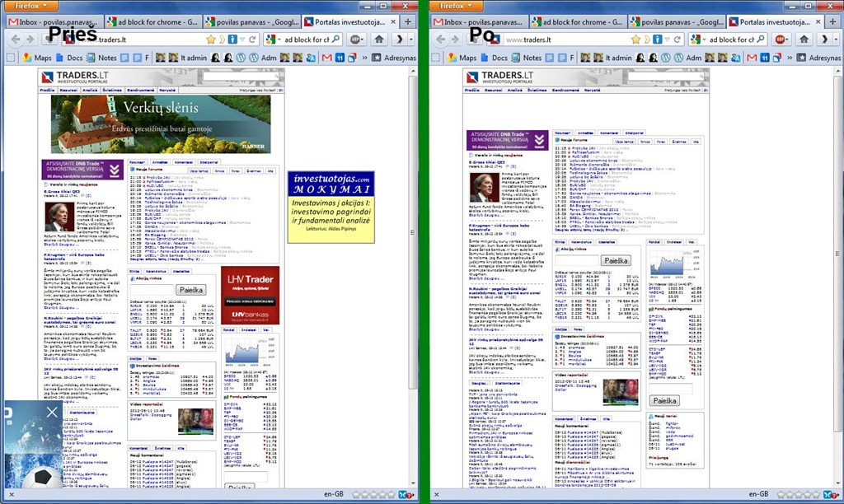Click the TRADERS.LT logo in the right window

(500, 77)
